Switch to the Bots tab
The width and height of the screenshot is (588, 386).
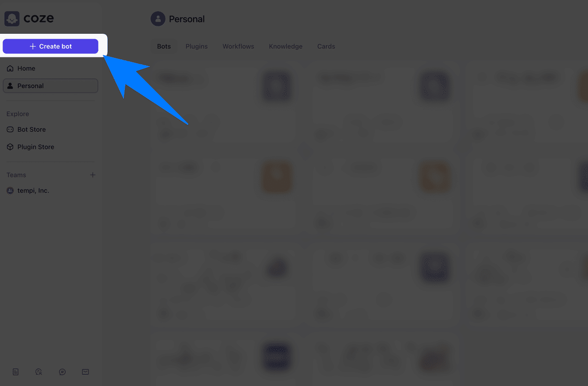click(164, 47)
